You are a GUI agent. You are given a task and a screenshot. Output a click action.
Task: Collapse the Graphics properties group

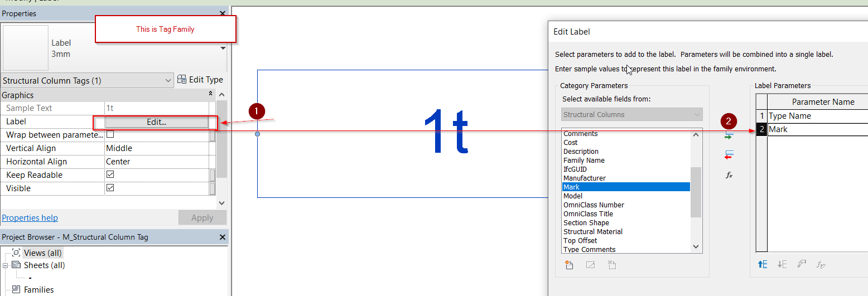pyautogui.click(x=210, y=95)
